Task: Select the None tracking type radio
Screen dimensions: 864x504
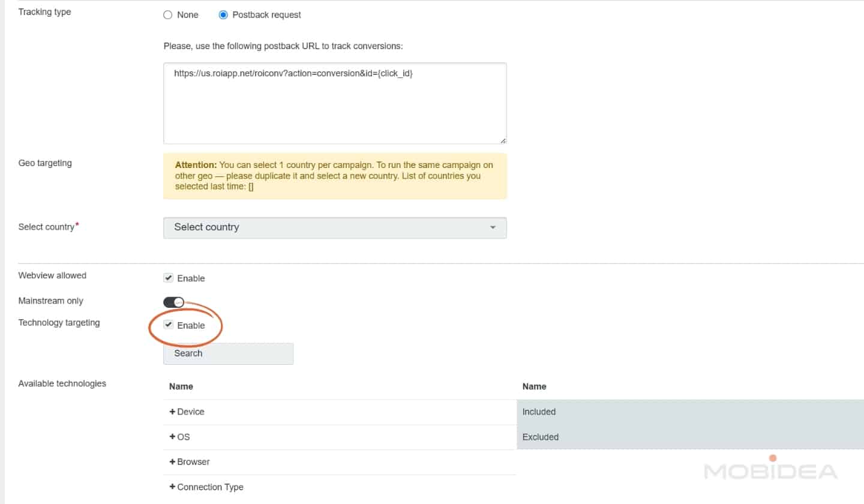Action: click(x=168, y=15)
